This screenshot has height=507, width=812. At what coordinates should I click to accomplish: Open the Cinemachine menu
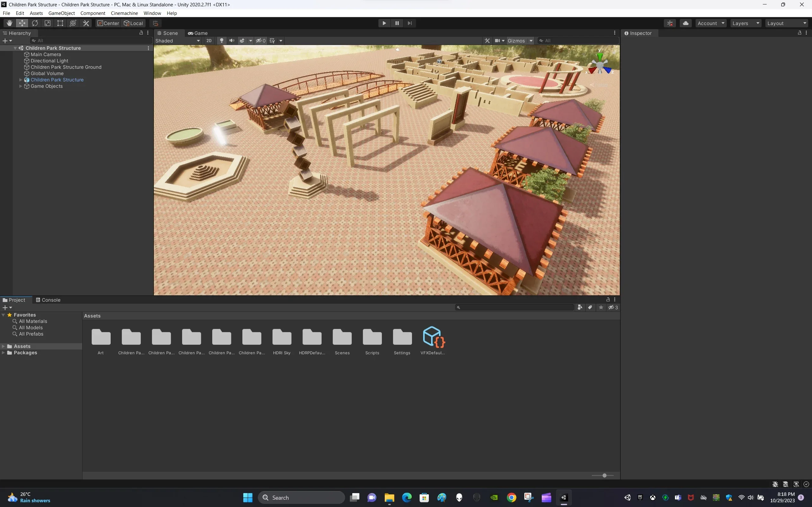124,13
